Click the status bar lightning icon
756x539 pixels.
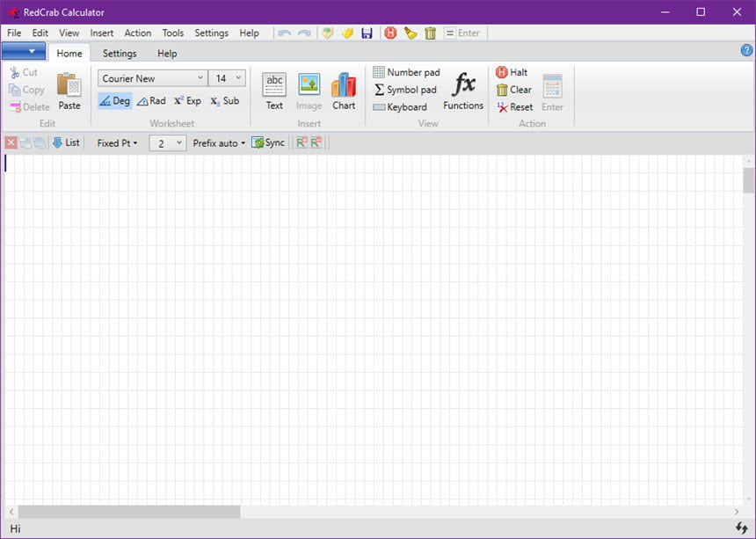pyautogui.click(x=742, y=528)
